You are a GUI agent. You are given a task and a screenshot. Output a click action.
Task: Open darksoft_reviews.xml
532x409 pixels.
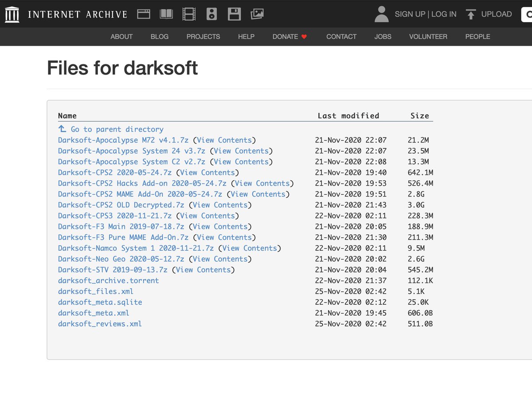point(100,324)
